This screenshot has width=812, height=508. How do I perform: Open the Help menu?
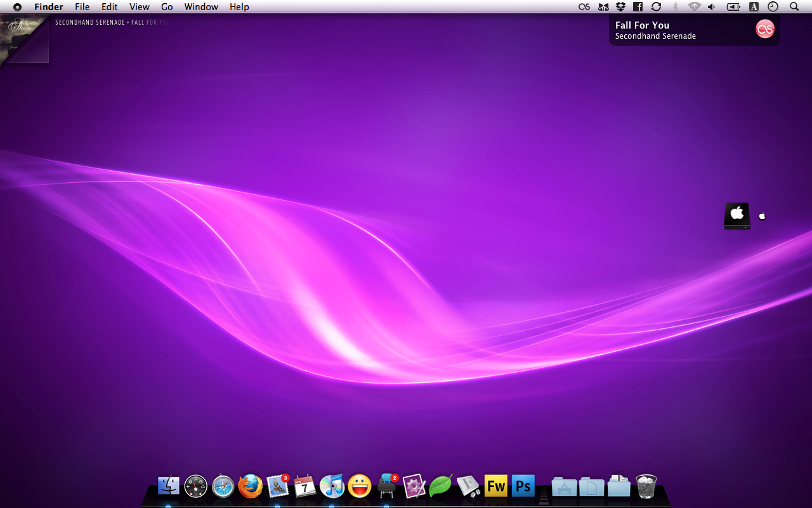coord(239,7)
